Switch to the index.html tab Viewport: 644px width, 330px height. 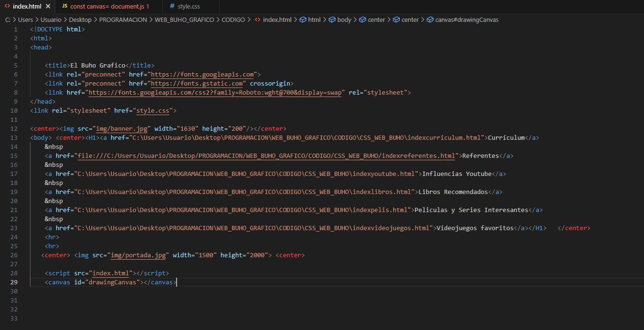click(27, 7)
